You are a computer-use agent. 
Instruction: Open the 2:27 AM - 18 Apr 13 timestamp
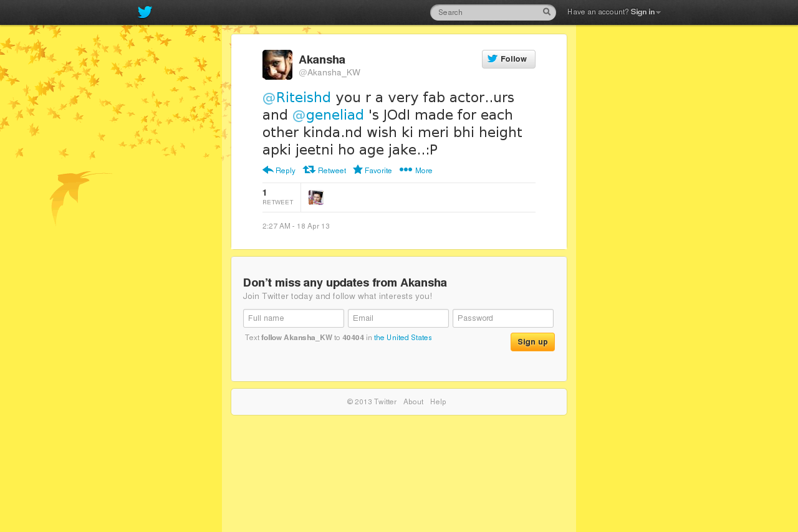[296, 226]
